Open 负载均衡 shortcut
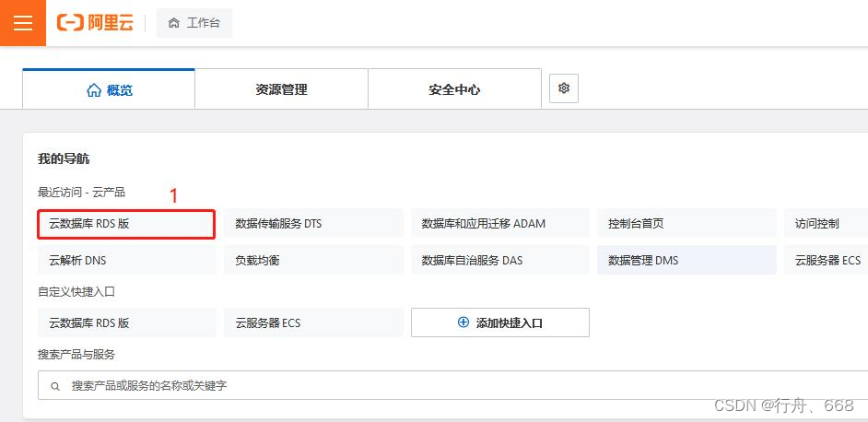 point(313,260)
